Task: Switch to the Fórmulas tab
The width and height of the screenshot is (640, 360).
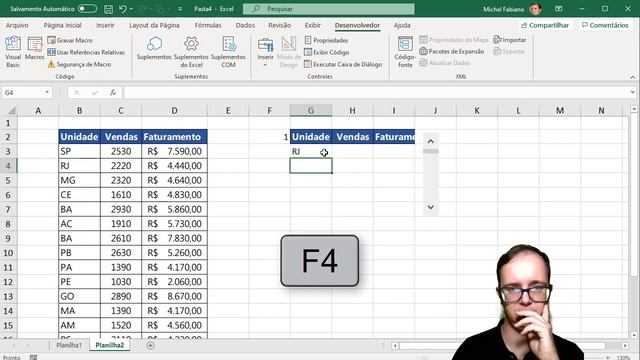Action: tap(208, 25)
